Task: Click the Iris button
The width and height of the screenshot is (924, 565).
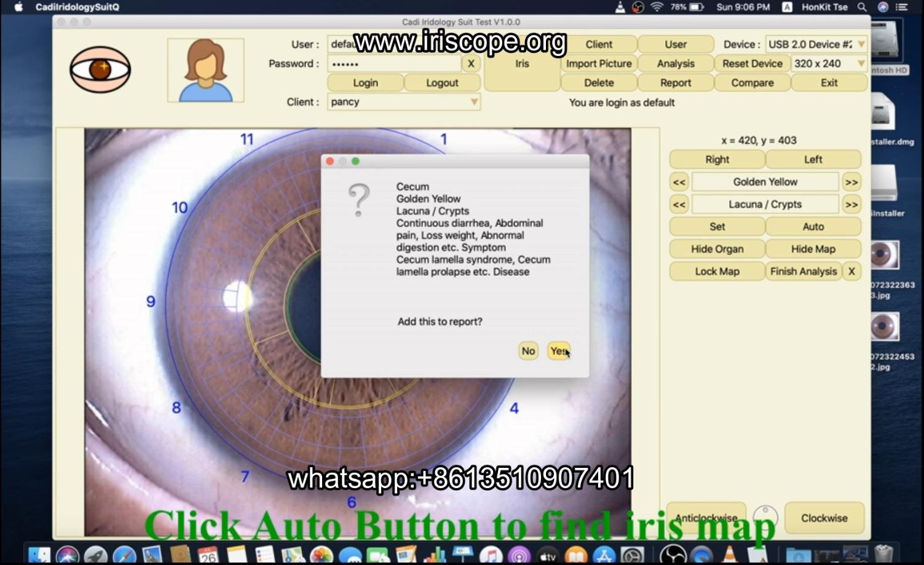Action: (522, 63)
